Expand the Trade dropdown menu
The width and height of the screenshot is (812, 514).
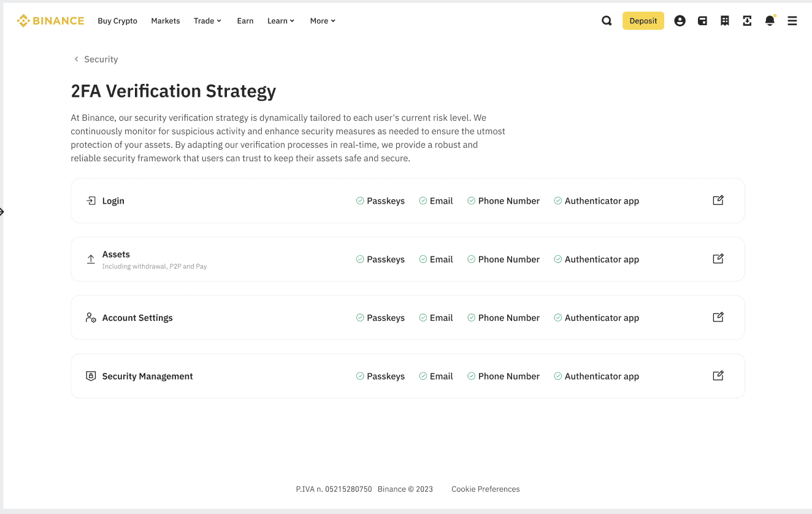pyautogui.click(x=207, y=21)
